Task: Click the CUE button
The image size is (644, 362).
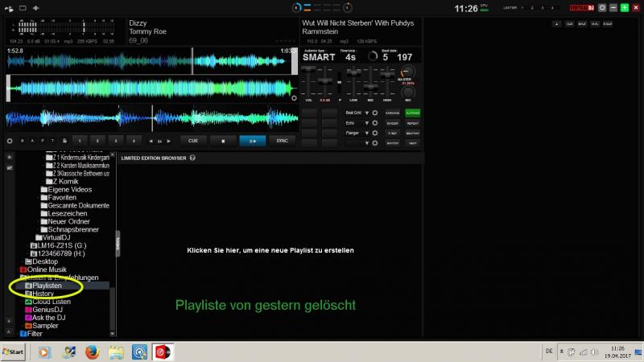Action: click(193, 141)
